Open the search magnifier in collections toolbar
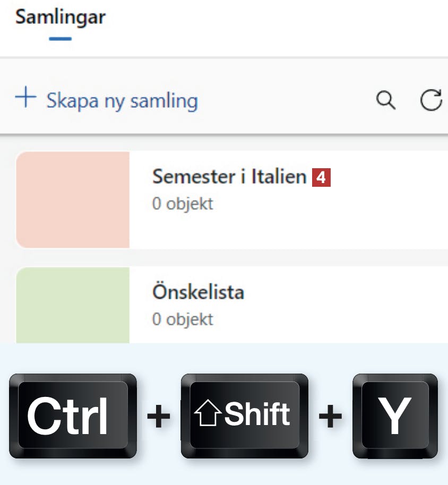Viewport: 448px width, 485px height. 385,100
